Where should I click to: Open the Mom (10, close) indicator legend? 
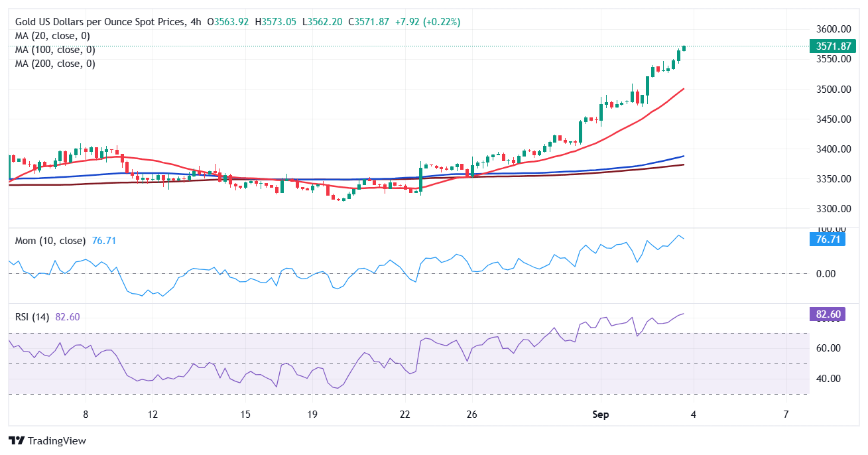50,241
